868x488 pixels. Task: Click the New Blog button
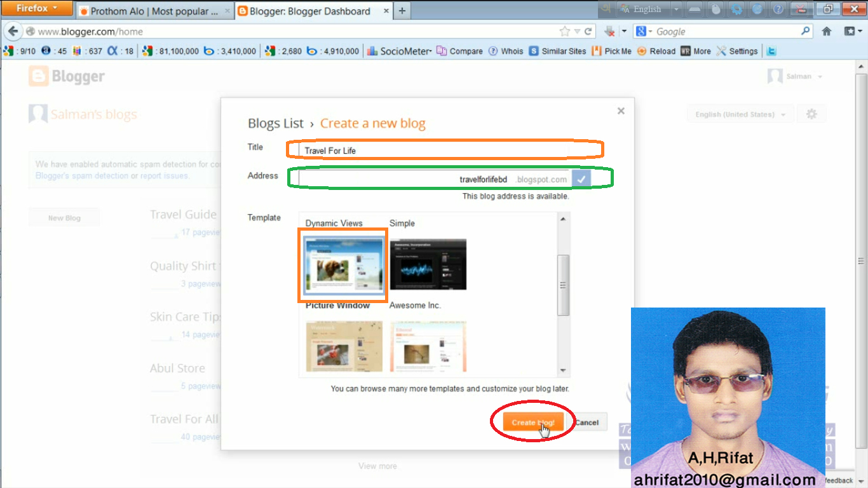click(x=64, y=218)
